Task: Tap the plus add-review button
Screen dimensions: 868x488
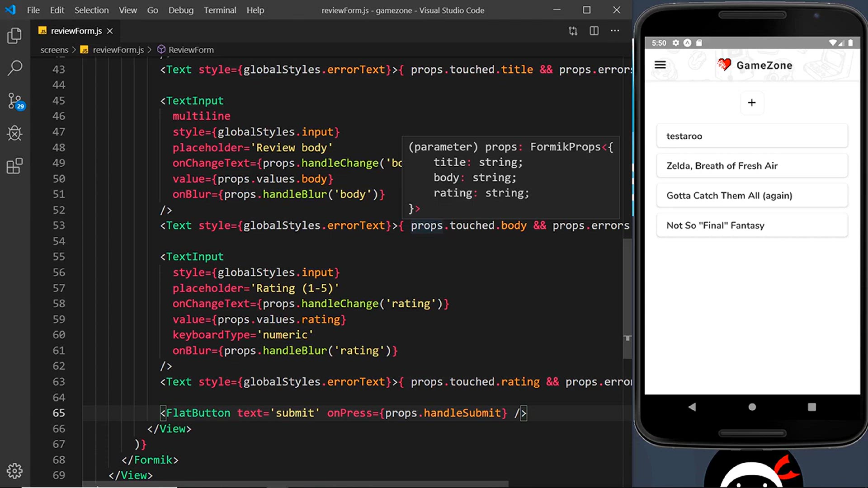Action: tap(752, 103)
